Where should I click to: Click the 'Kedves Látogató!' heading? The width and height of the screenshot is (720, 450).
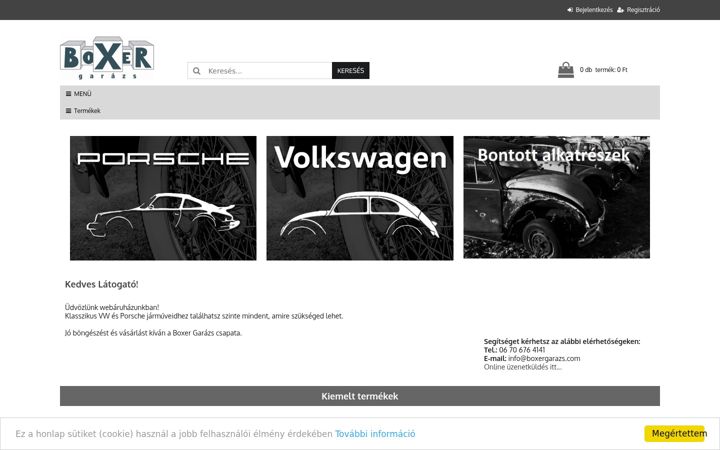coord(101,284)
